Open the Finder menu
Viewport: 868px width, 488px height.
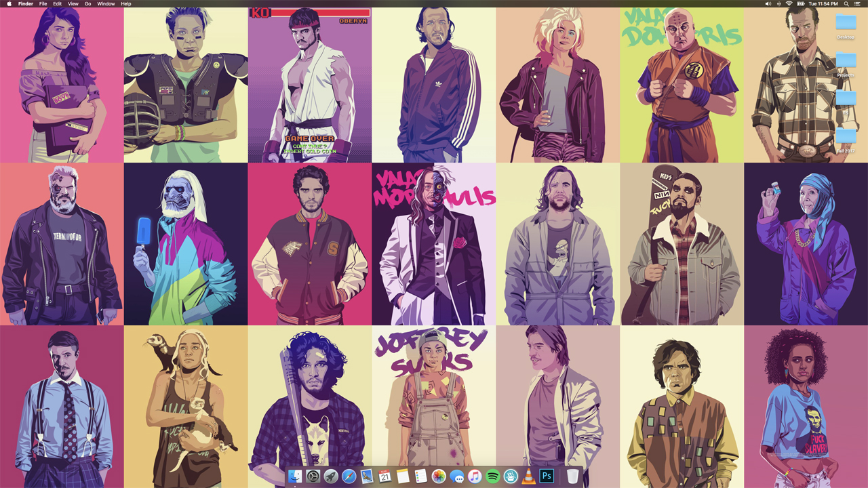point(26,4)
